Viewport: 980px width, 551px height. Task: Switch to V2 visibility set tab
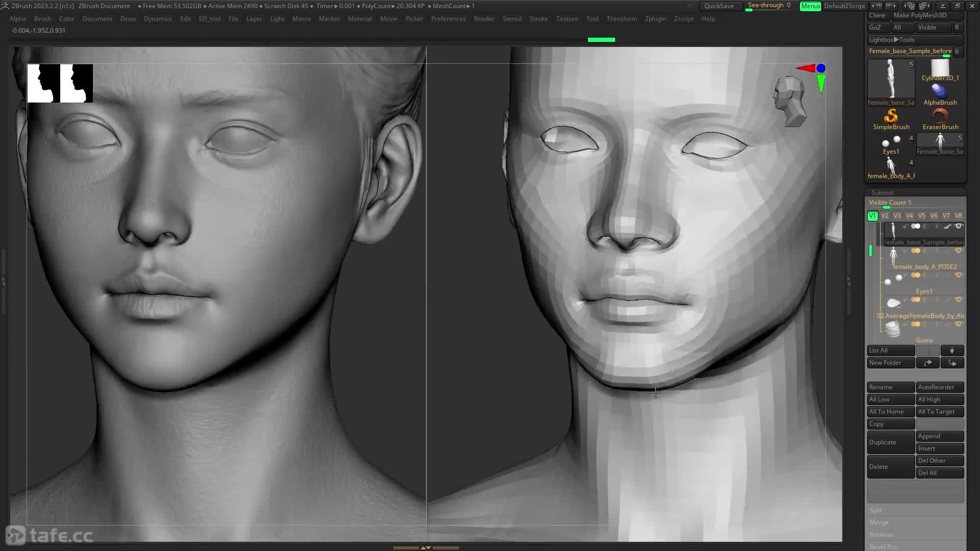tap(885, 216)
